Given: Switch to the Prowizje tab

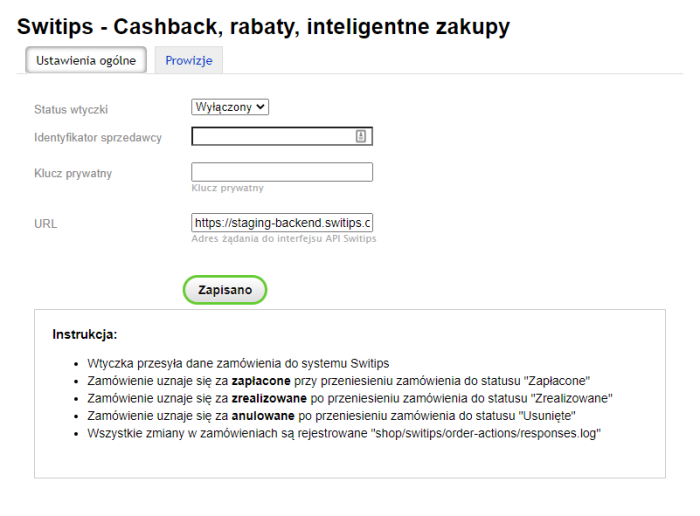Looking at the screenshot, I should pyautogui.click(x=189, y=61).
